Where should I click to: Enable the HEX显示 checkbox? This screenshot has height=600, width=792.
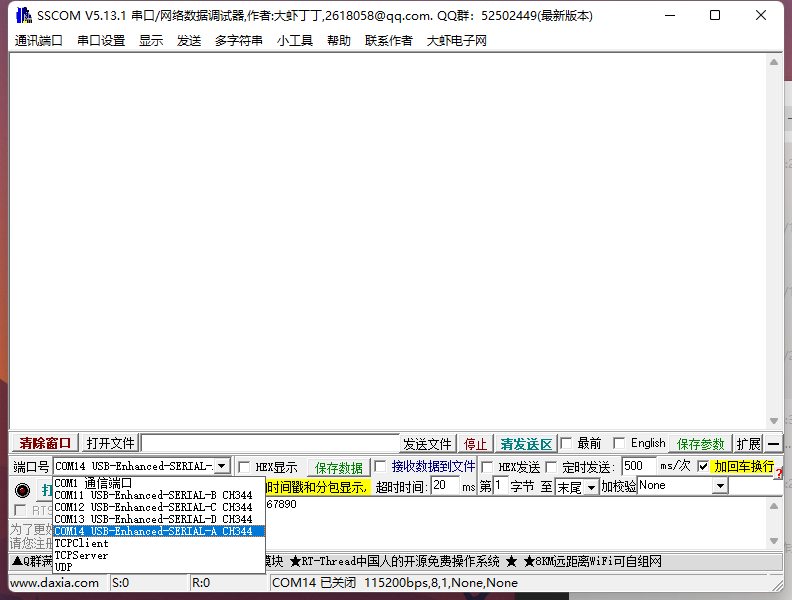pos(244,467)
